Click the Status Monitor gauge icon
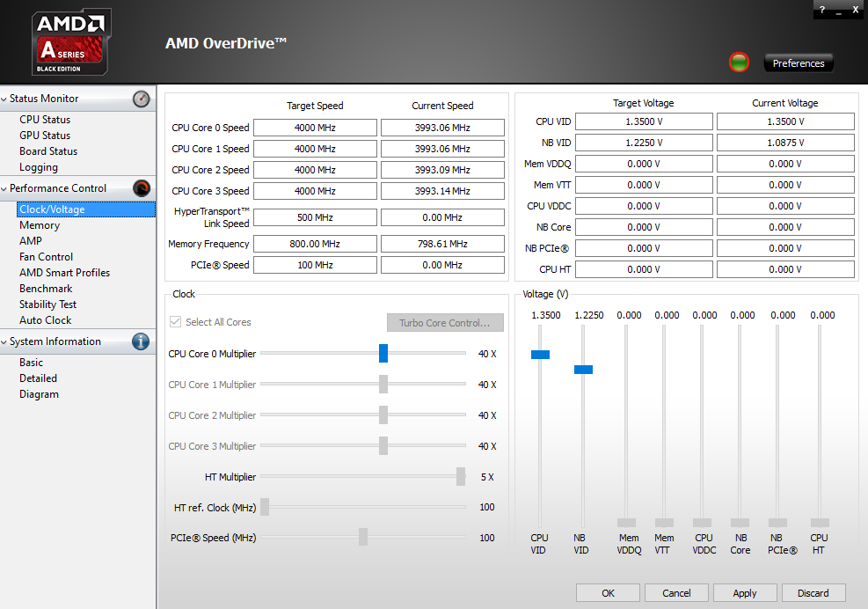This screenshot has width=868, height=609. (x=142, y=99)
